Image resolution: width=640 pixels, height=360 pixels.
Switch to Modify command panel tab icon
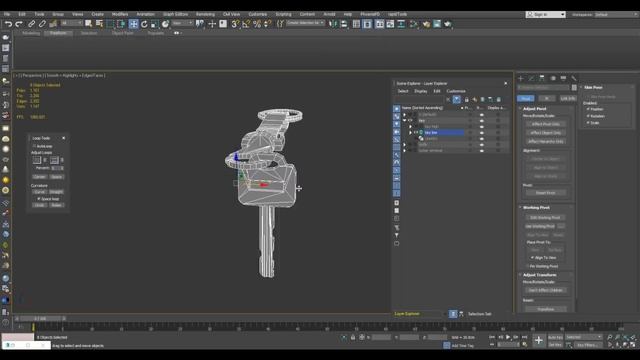(x=531, y=78)
